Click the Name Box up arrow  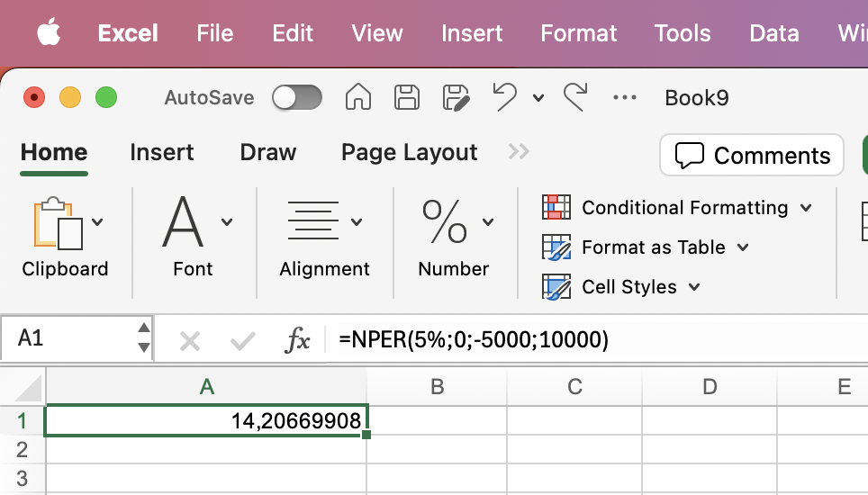pos(144,328)
